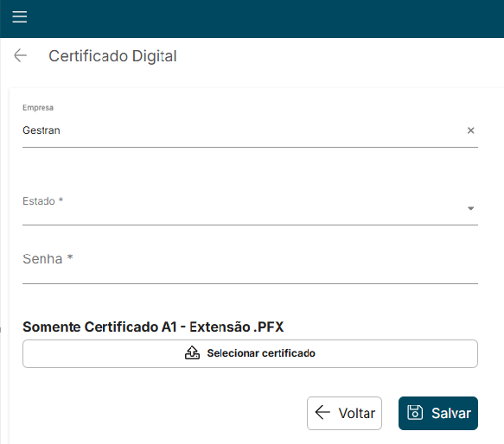Expand the Estado dropdown arrow
The width and height of the screenshot is (504, 444).
click(470, 208)
